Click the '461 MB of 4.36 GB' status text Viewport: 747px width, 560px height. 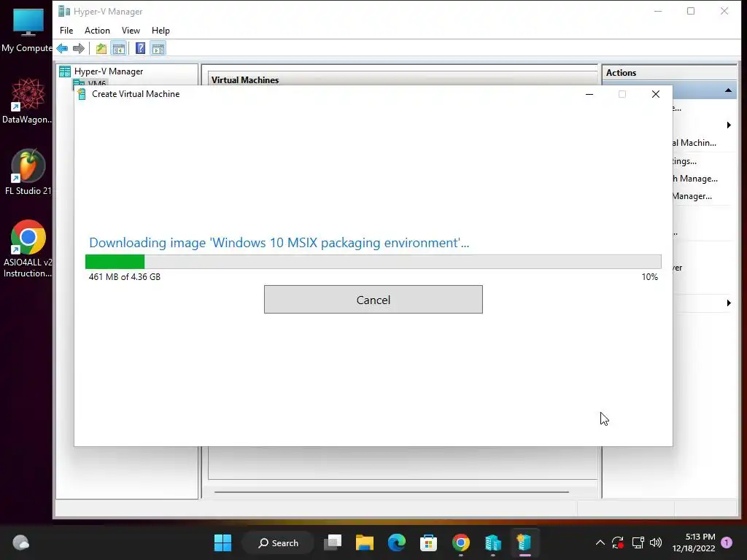(124, 276)
